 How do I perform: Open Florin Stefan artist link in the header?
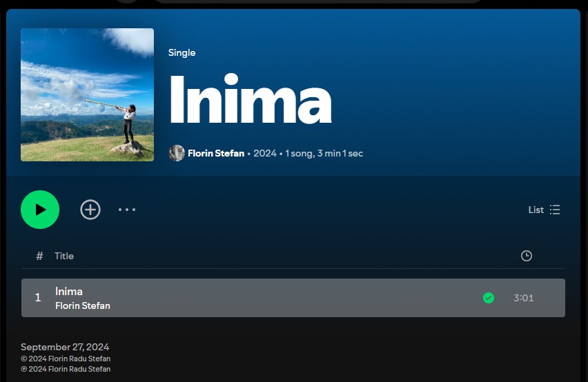click(216, 153)
